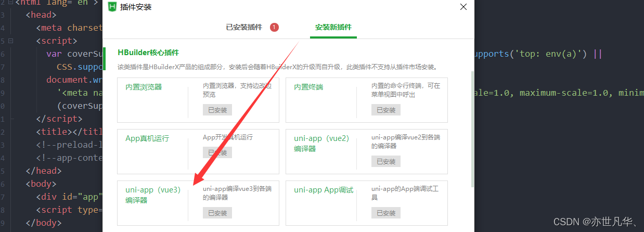Click the <!--app-conte comment line

[69, 158]
